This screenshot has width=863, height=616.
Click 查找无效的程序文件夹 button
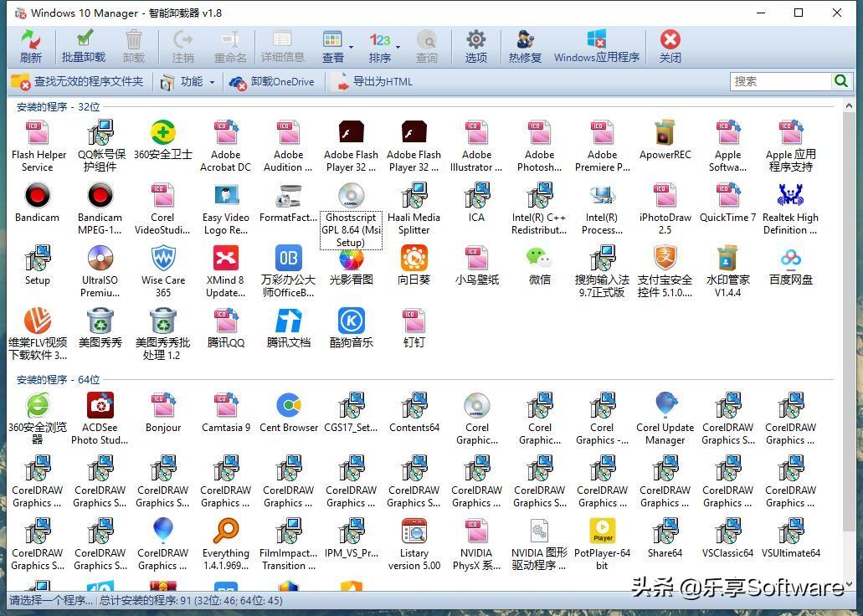(78, 82)
